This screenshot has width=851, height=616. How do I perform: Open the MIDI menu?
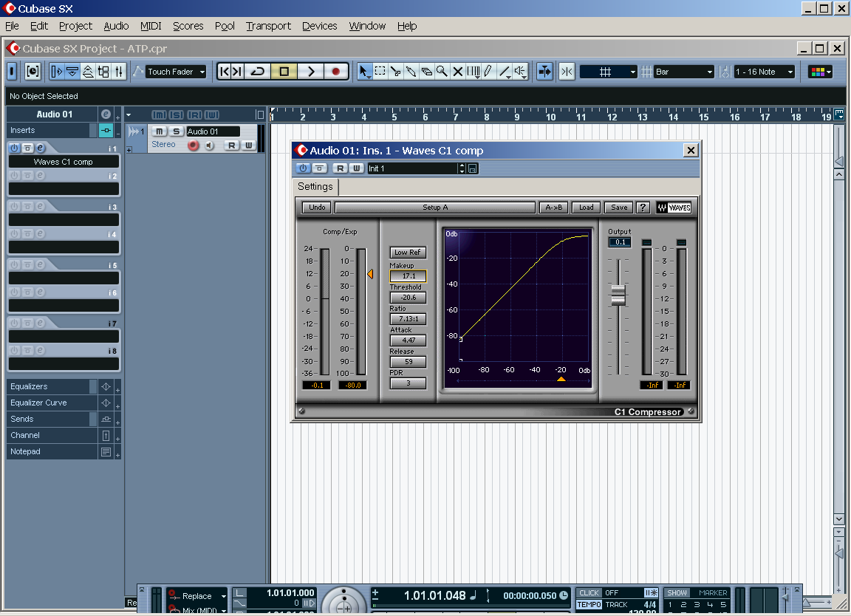pyautogui.click(x=151, y=26)
